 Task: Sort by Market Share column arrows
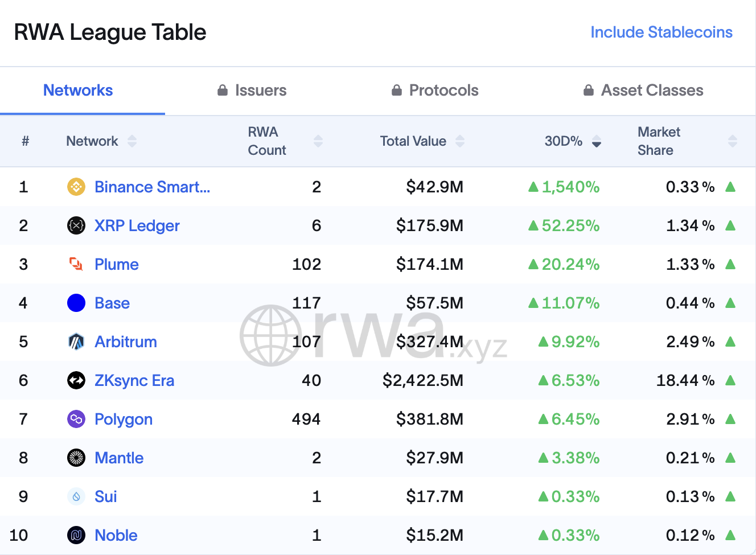733,141
